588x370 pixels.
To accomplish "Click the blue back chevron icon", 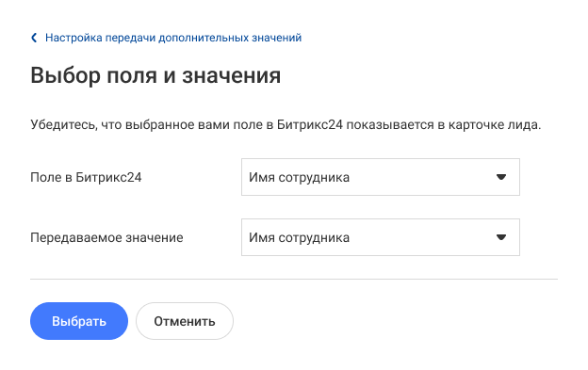I will click(34, 38).
